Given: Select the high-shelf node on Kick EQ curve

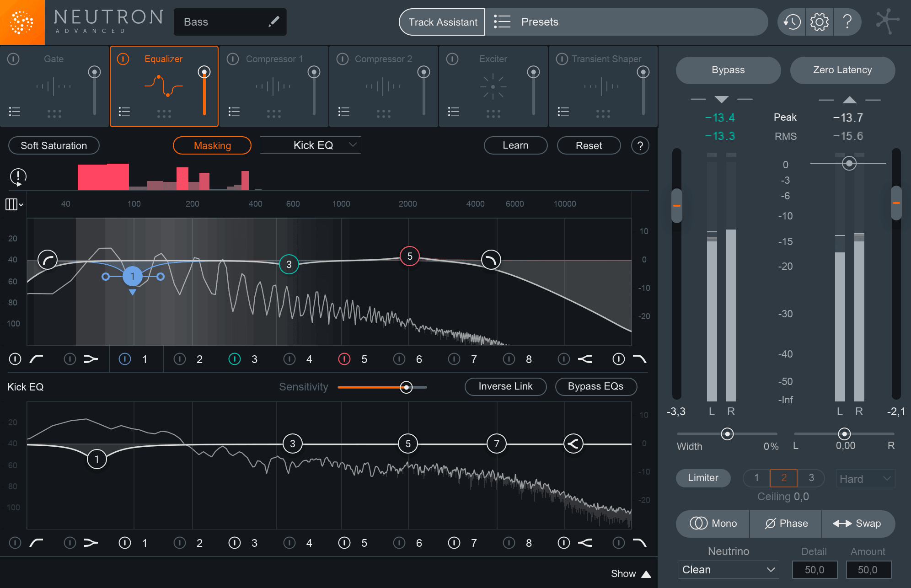Looking at the screenshot, I should (573, 444).
